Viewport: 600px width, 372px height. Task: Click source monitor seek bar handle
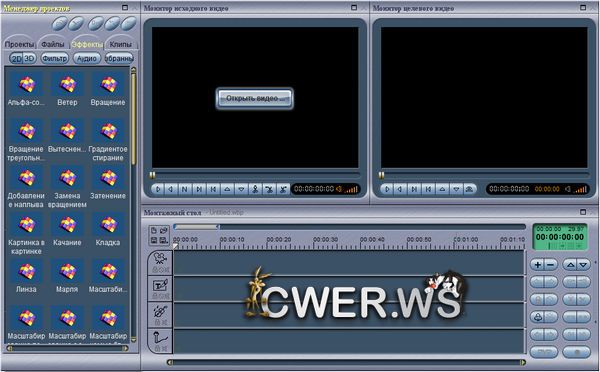click(x=152, y=175)
